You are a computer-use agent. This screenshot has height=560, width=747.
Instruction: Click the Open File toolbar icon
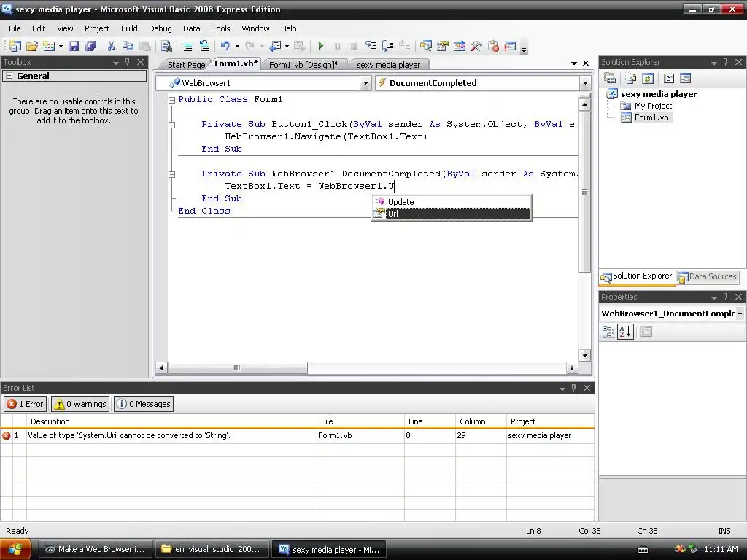pos(32,46)
